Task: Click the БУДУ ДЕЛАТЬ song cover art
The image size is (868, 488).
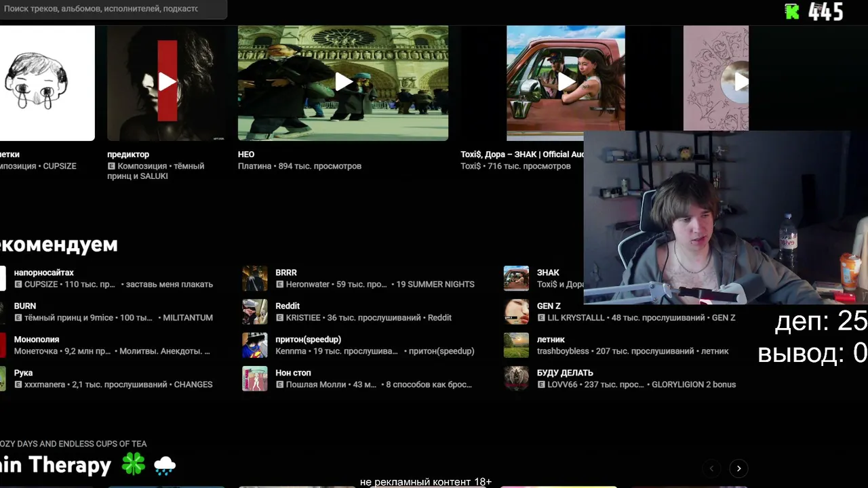Action: (x=516, y=378)
